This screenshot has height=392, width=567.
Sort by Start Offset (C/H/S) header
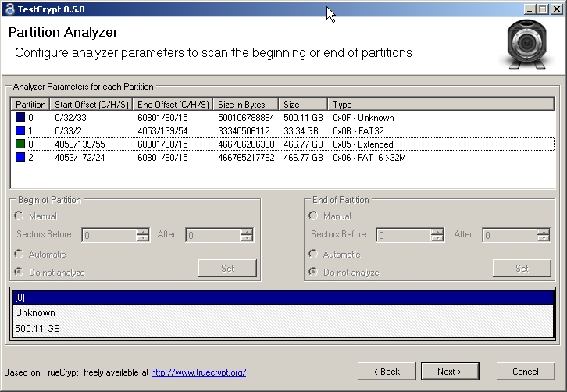click(91, 105)
